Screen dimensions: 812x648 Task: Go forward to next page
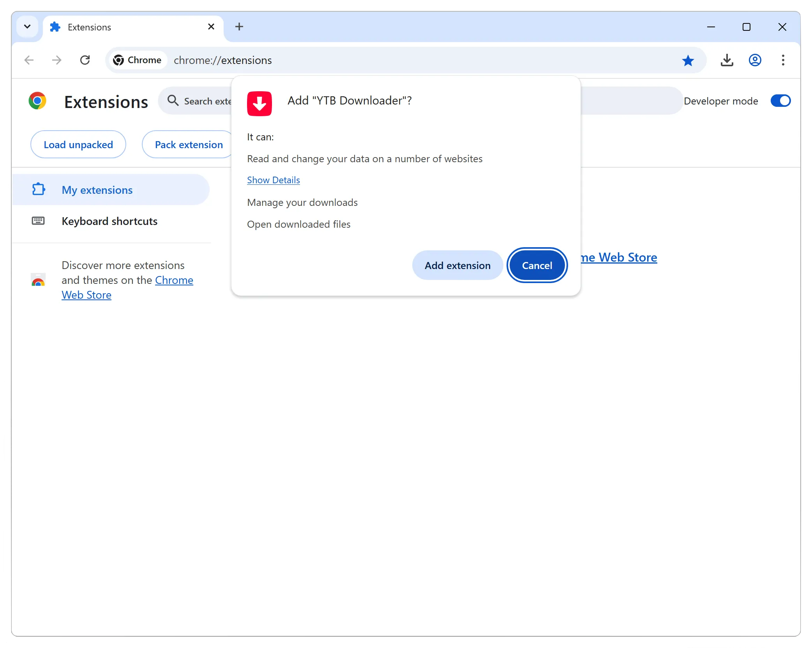(x=57, y=60)
